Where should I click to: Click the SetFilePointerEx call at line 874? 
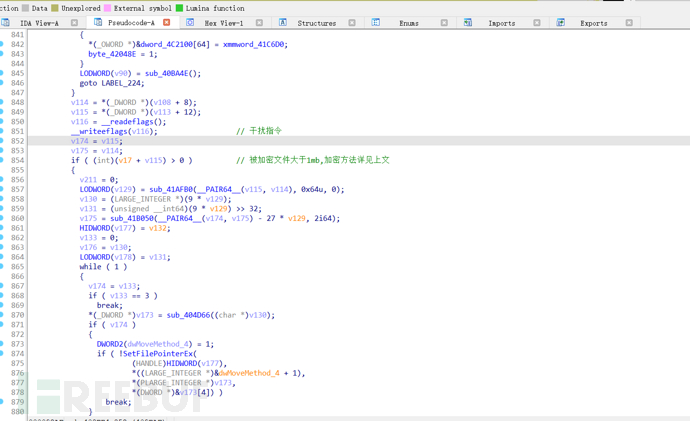coord(156,353)
